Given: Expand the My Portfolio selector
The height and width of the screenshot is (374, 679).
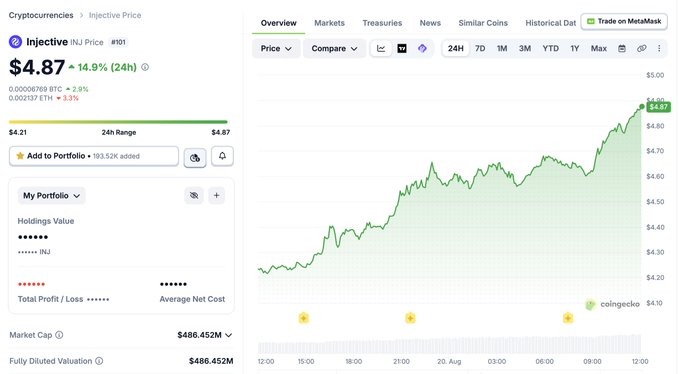Looking at the screenshot, I should 52,196.
